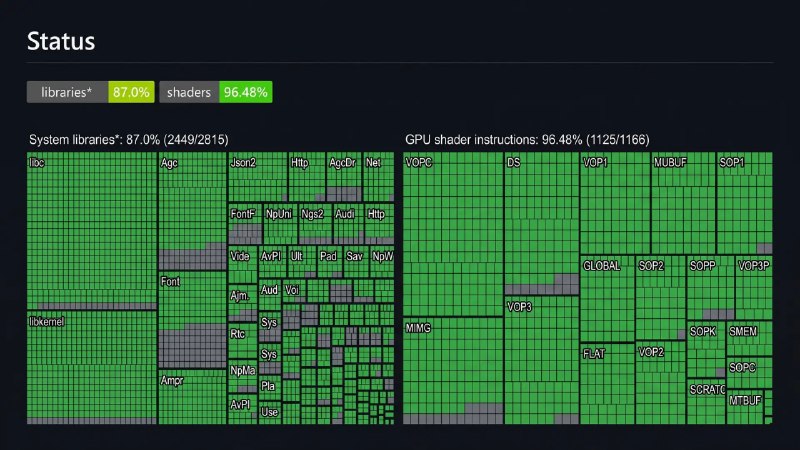Click the NpUni library block
800x450 pixels.
(x=281, y=224)
